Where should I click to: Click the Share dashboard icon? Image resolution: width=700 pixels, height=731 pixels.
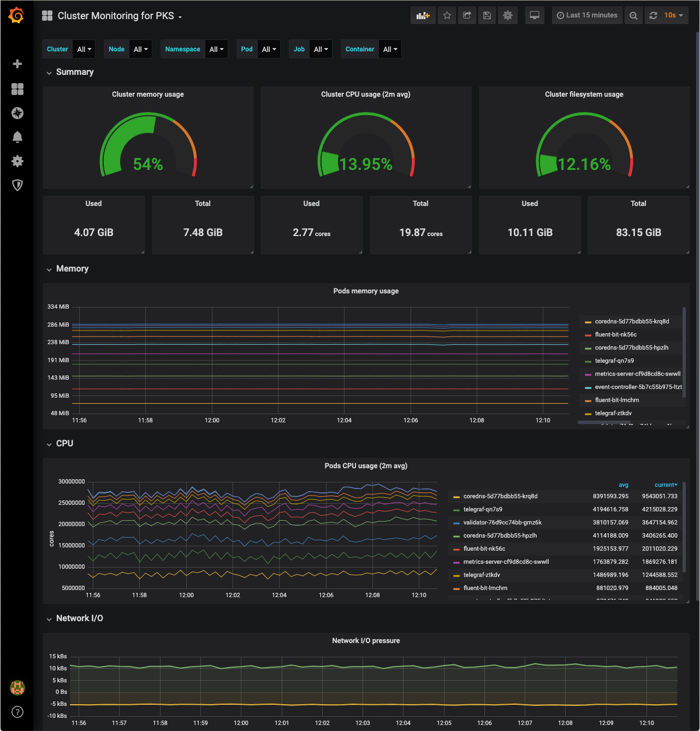tap(467, 16)
